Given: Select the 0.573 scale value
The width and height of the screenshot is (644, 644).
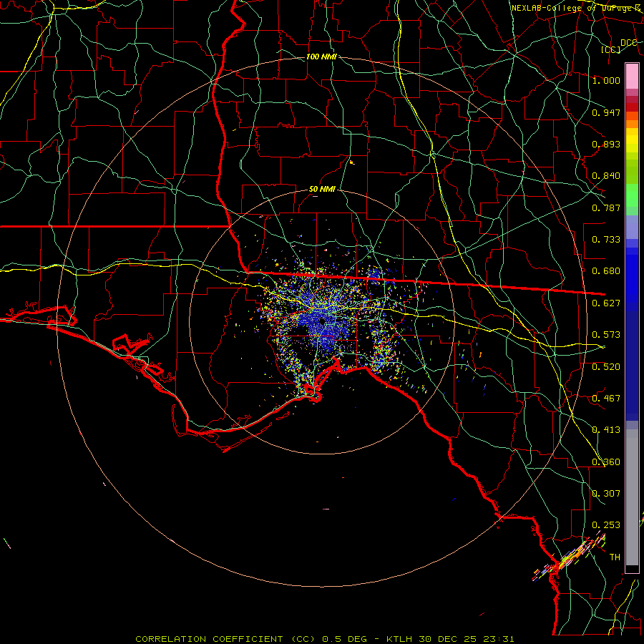Looking at the screenshot, I should (606, 334).
